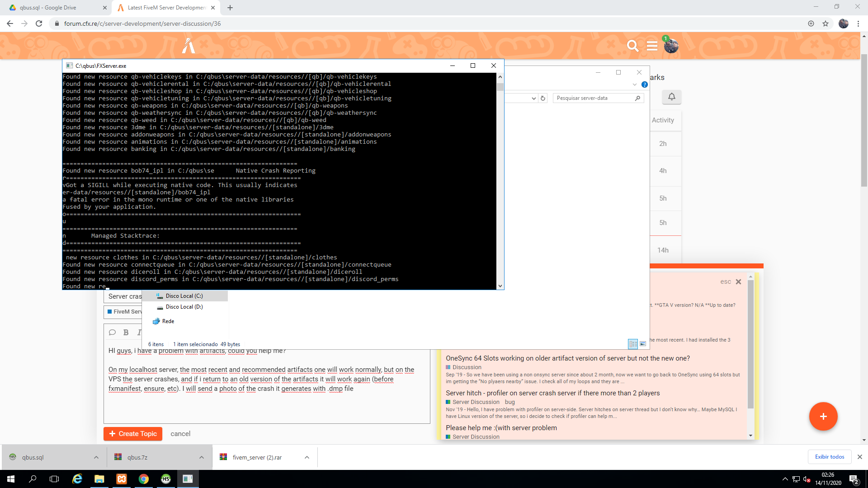The width and height of the screenshot is (868, 488).
Task: Open the Explorer help question mark icon
Action: 645,84
